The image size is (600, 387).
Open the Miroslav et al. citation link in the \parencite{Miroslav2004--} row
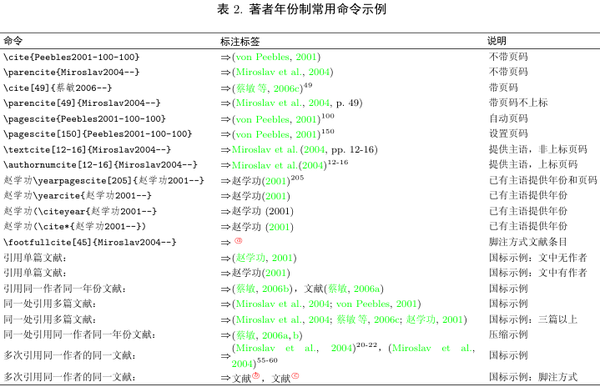282,72
